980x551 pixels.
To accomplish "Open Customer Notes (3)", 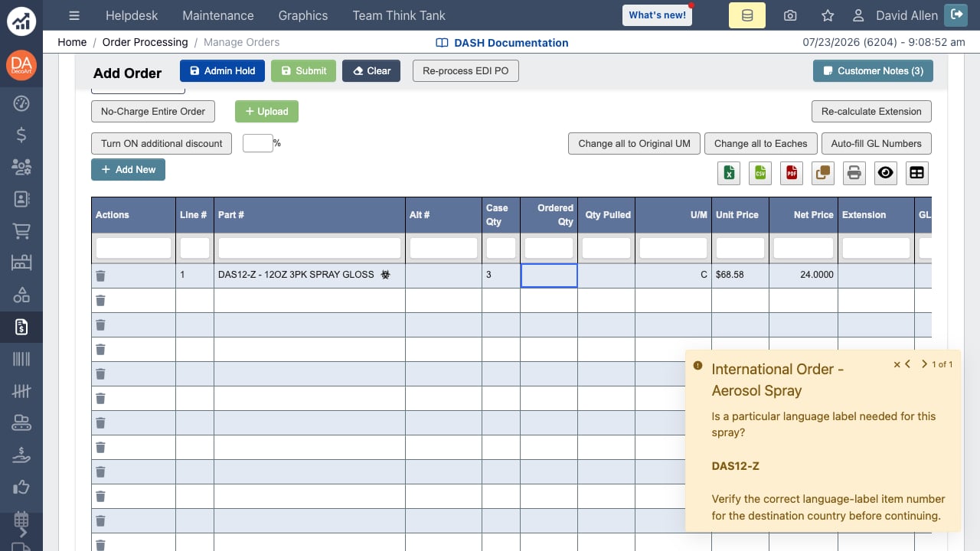I will [x=873, y=70].
